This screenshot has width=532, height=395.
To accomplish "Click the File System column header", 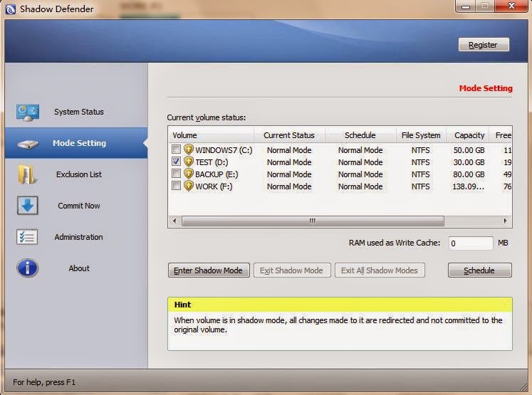I will point(421,135).
